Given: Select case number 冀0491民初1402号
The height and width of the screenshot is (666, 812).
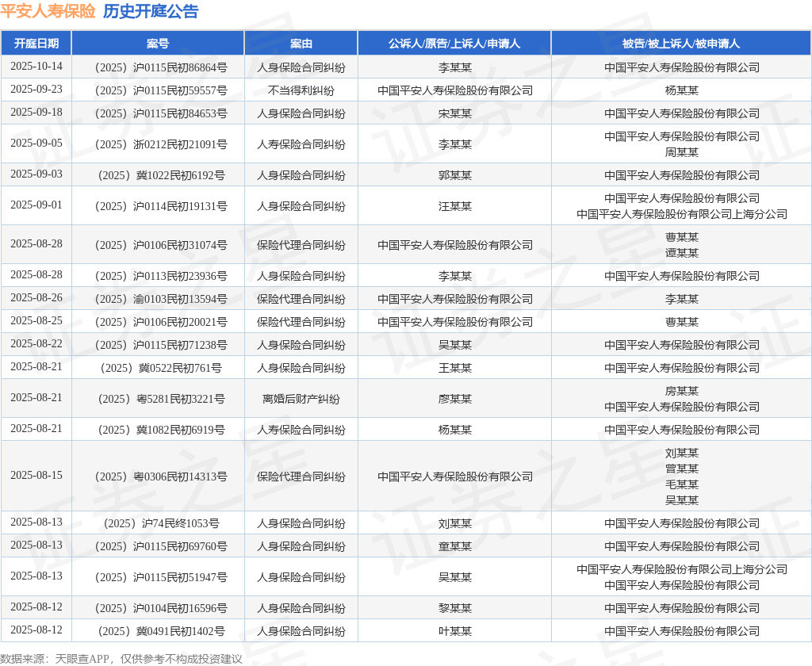Looking at the screenshot, I should [161, 631].
